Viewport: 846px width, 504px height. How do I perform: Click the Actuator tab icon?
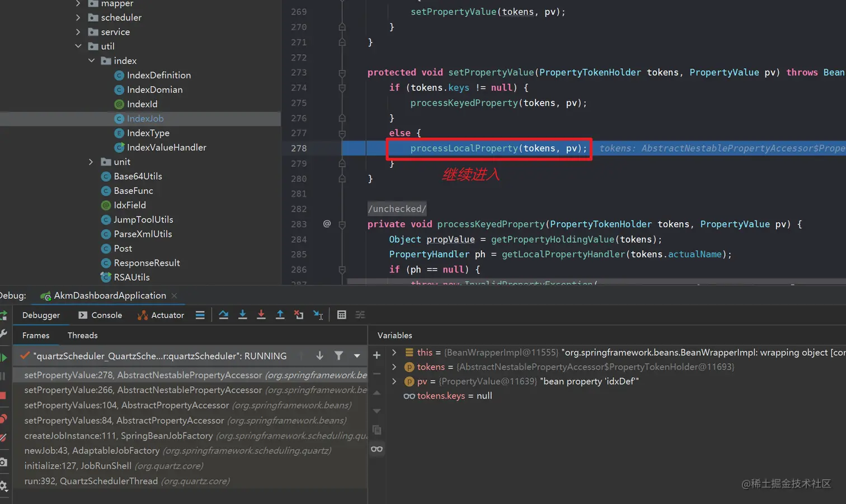click(143, 315)
